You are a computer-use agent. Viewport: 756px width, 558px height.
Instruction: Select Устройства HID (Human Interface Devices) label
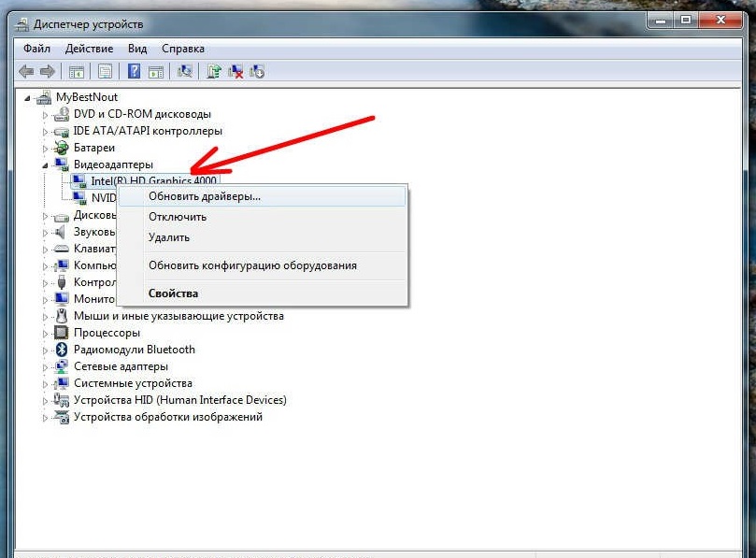pyautogui.click(x=179, y=400)
